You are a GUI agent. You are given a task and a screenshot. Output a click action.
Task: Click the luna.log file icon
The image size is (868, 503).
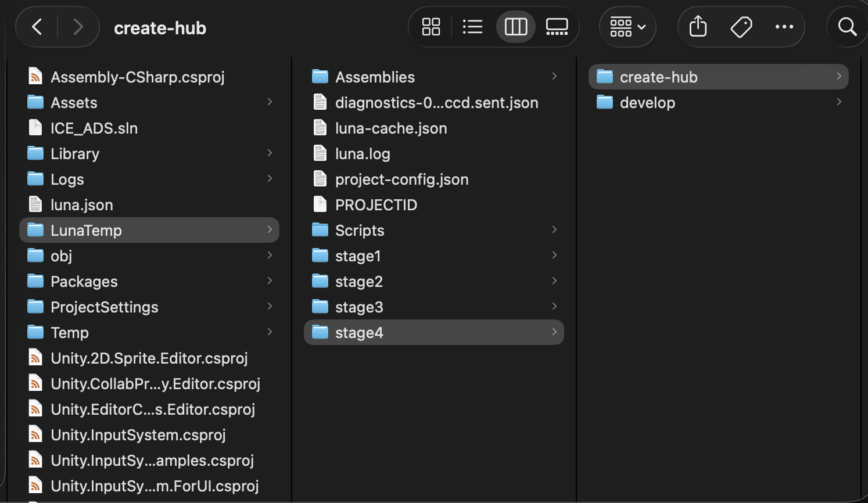pyautogui.click(x=320, y=153)
